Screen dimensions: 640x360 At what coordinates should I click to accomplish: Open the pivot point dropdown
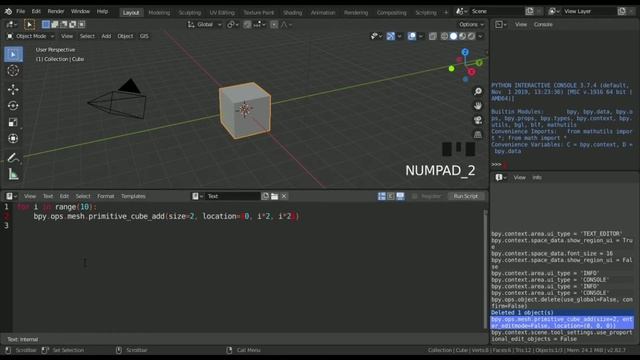pos(233,24)
